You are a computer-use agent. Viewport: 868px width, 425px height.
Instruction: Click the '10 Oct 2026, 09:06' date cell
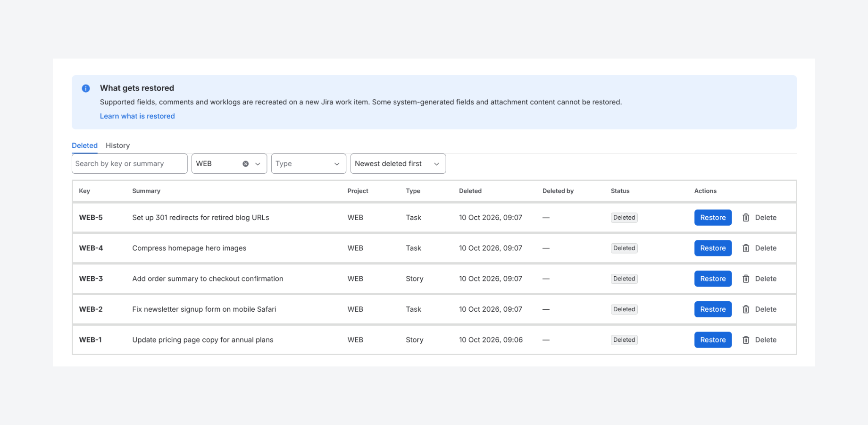click(491, 340)
